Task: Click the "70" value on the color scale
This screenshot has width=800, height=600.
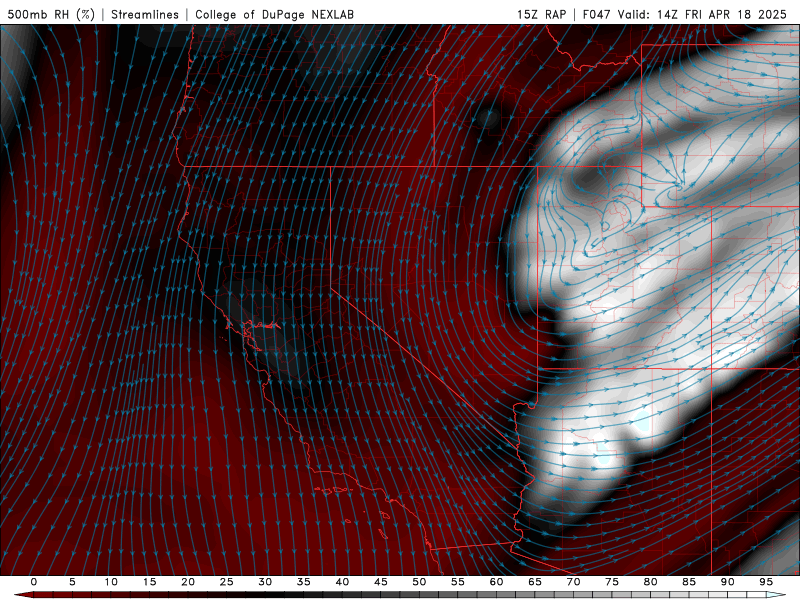Action: [573, 582]
